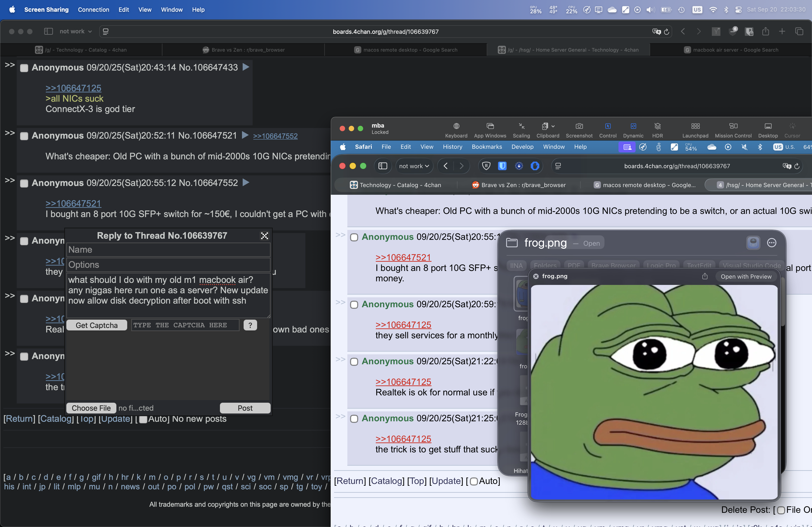Reload page in remote Safari
This screenshot has width=812, height=527.
[x=797, y=166]
